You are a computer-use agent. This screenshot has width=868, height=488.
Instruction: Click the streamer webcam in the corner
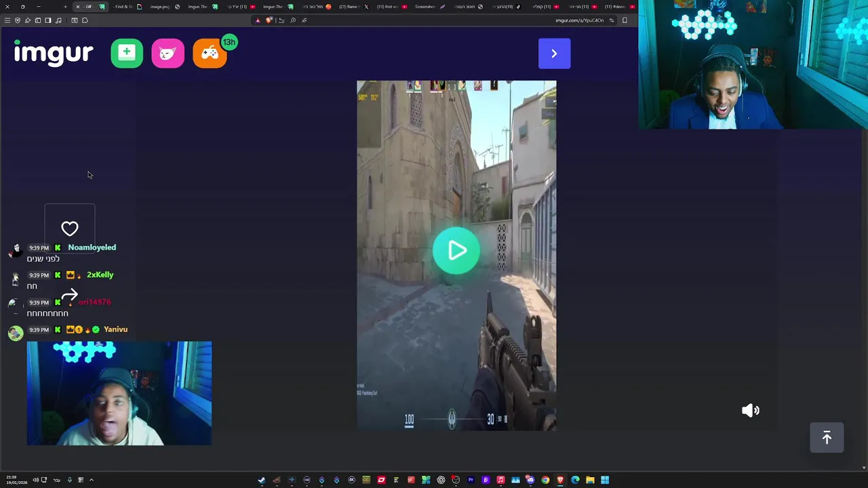click(753, 64)
